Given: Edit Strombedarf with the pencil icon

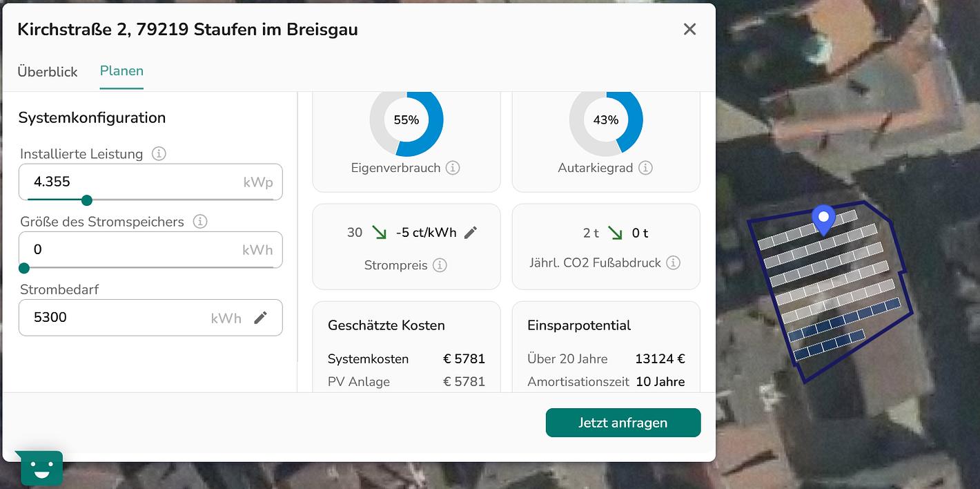Looking at the screenshot, I should click(260, 318).
